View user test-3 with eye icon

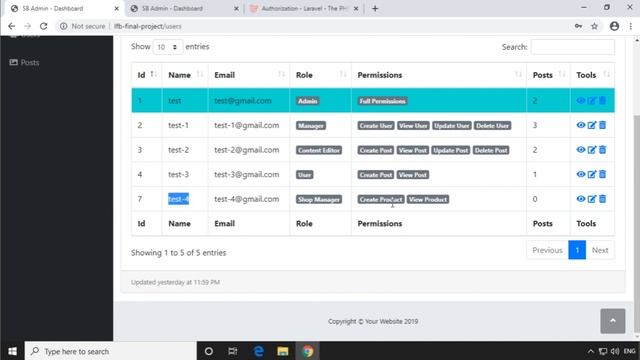580,174
